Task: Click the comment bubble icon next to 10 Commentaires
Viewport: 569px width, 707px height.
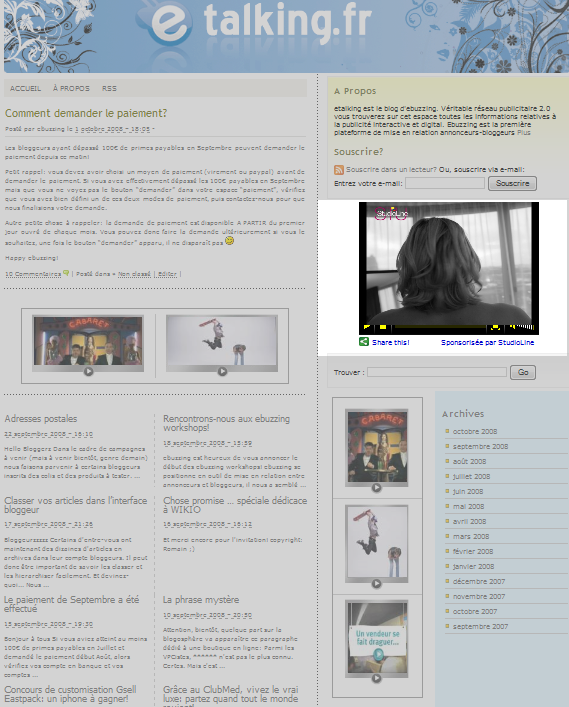Action: click(x=66, y=273)
